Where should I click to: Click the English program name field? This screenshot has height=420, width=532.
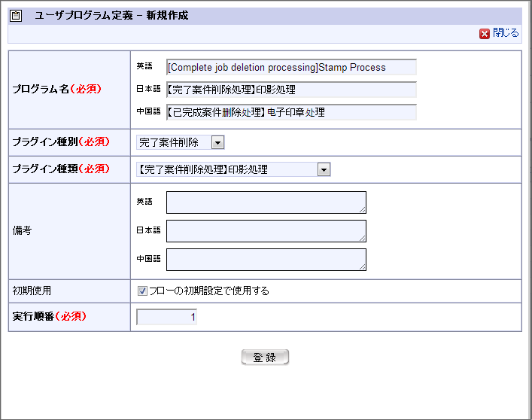(x=291, y=68)
